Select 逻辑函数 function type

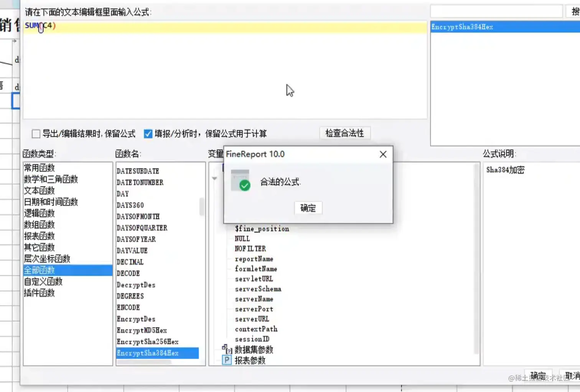coord(68,213)
